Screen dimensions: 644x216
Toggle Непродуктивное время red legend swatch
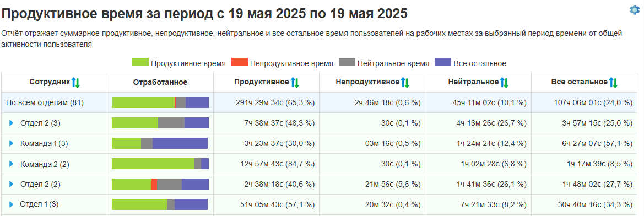click(x=240, y=62)
